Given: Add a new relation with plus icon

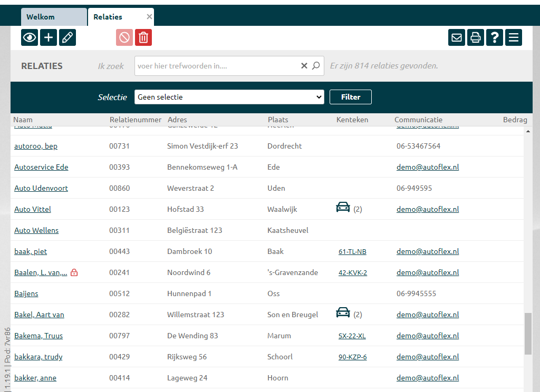Looking at the screenshot, I should 49,37.
